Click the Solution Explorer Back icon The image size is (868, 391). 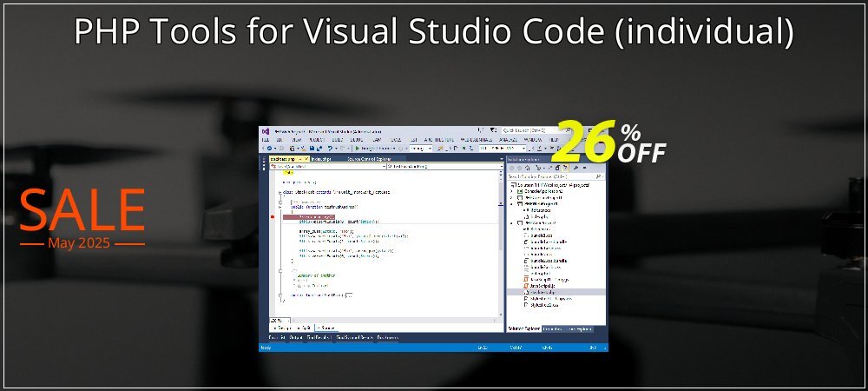click(x=511, y=168)
